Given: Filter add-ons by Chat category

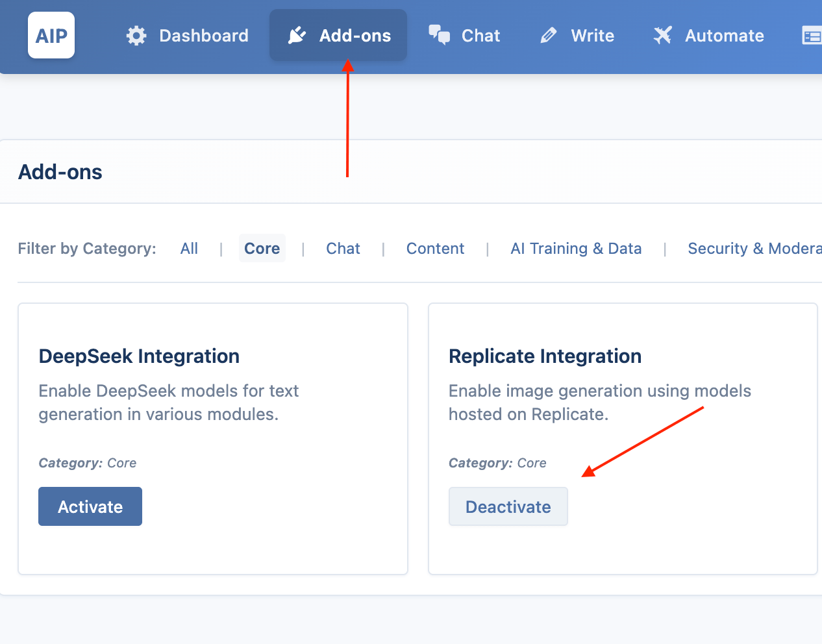Looking at the screenshot, I should pos(343,249).
